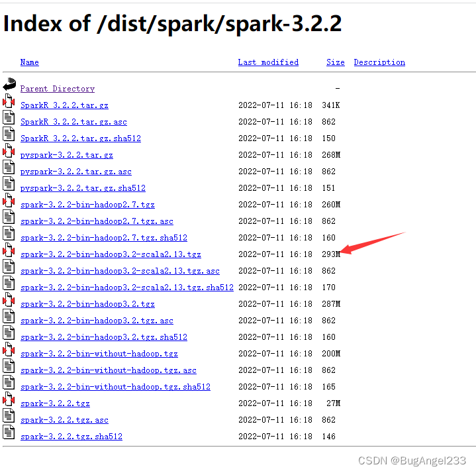Click the document icon beside hadoop3.2-scala2.13.tgz.asc
The height and width of the screenshot is (473, 476).
9,266
